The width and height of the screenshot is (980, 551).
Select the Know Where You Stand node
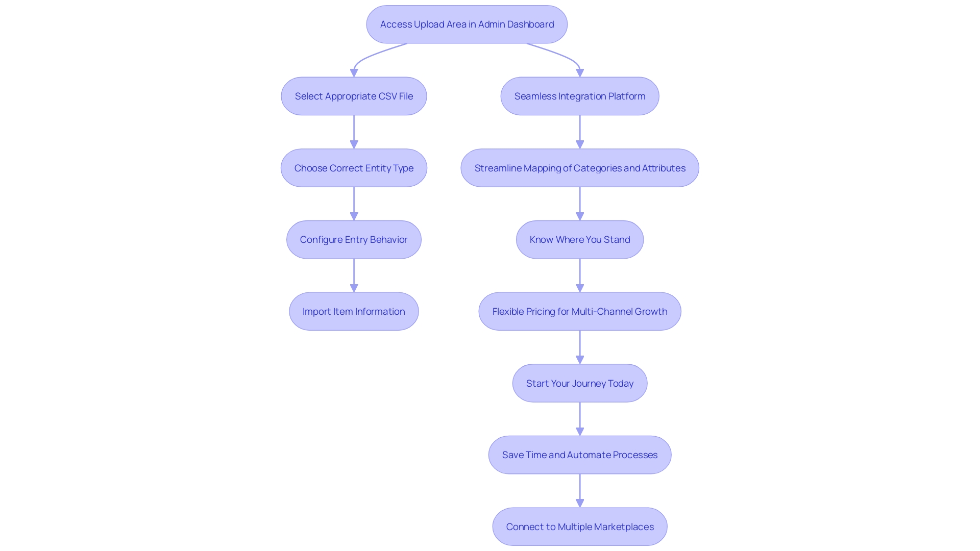(x=579, y=239)
